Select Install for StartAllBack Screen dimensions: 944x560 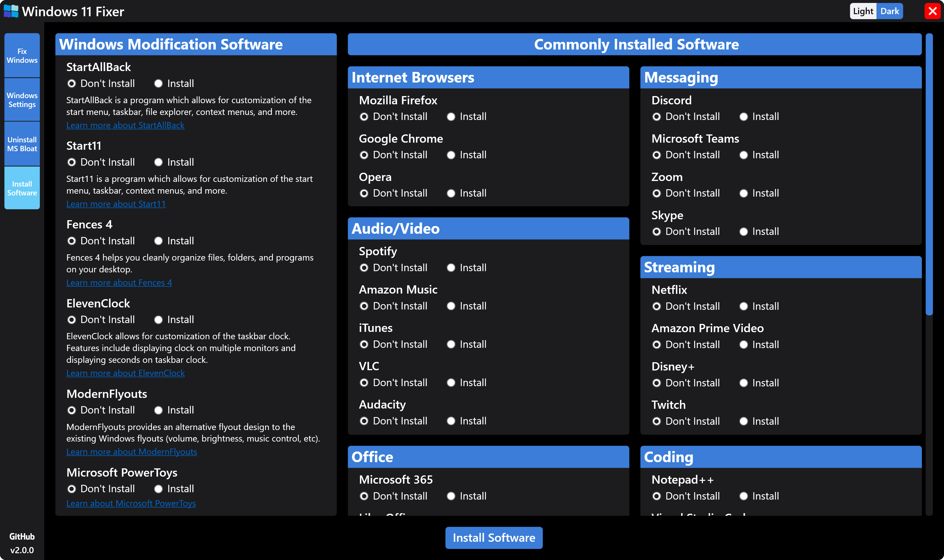pyautogui.click(x=158, y=83)
